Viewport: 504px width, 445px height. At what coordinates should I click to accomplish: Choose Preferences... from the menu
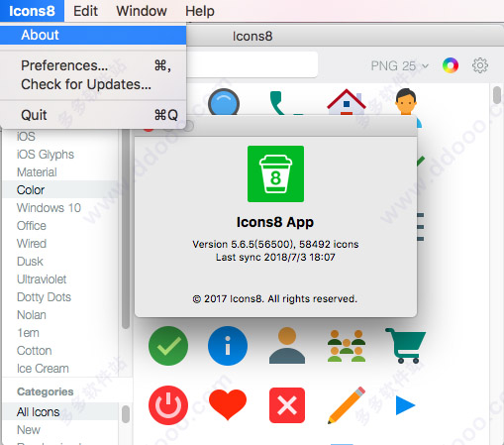(x=93, y=65)
